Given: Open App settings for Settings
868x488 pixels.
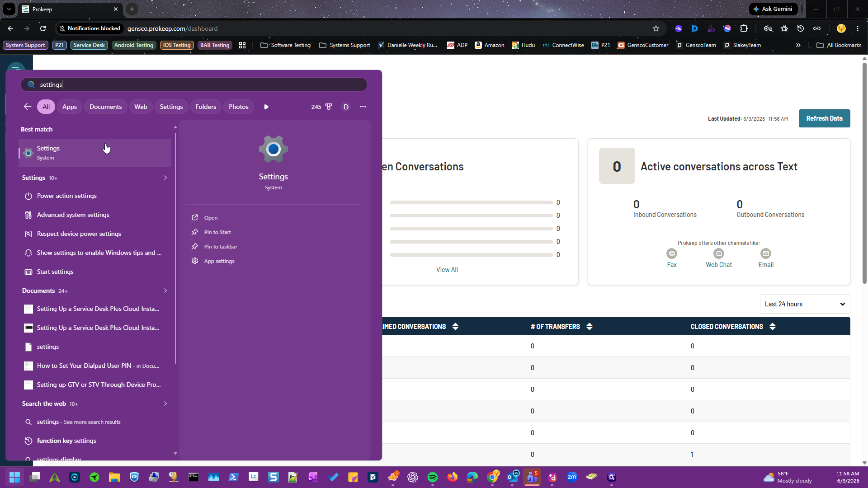Looking at the screenshot, I should [219, 261].
